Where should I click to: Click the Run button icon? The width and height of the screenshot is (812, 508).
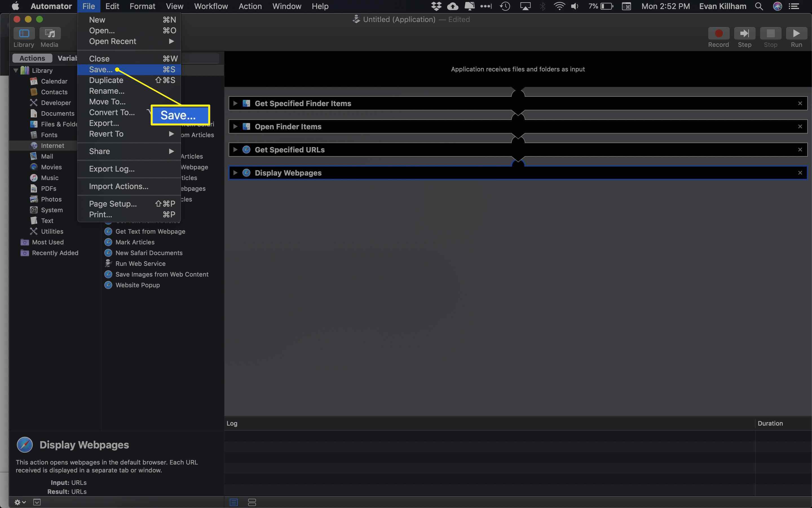coord(796,33)
